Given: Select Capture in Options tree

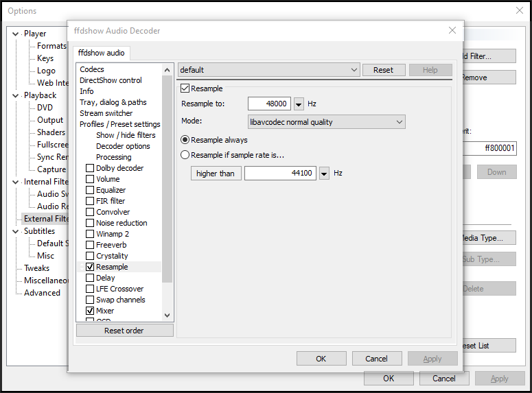Looking at the screenshot, I should pyautogui.click(x=51, y=169).
